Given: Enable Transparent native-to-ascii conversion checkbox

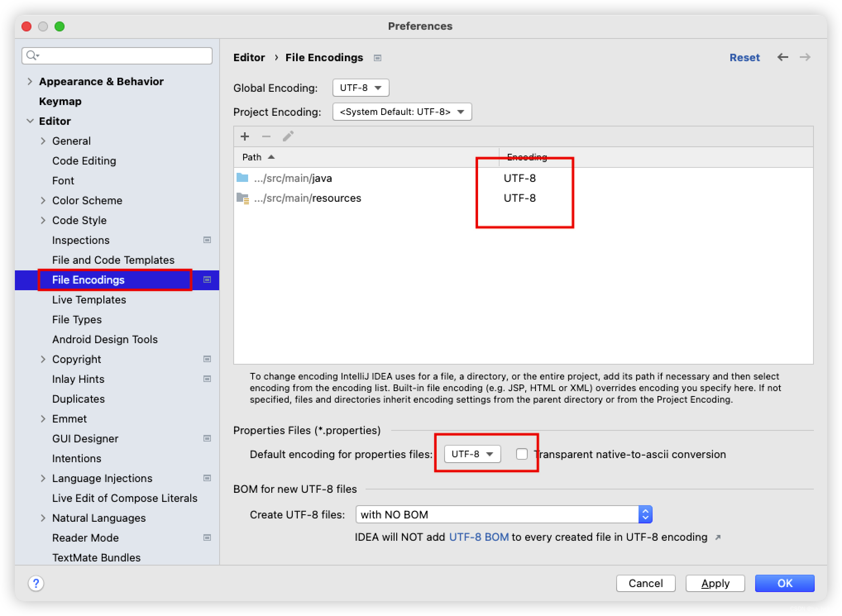Looking at the screenshot, I should tap(522, 454).
